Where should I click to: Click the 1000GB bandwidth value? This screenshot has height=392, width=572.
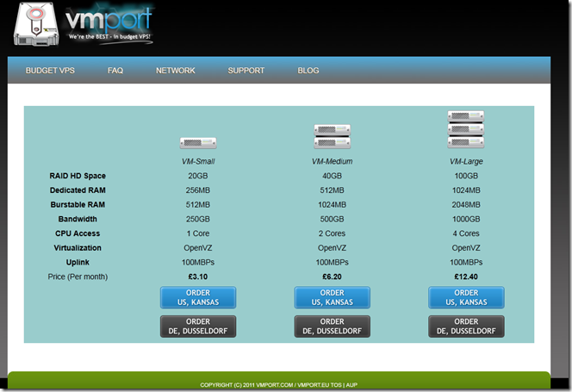tap(466, 219)
